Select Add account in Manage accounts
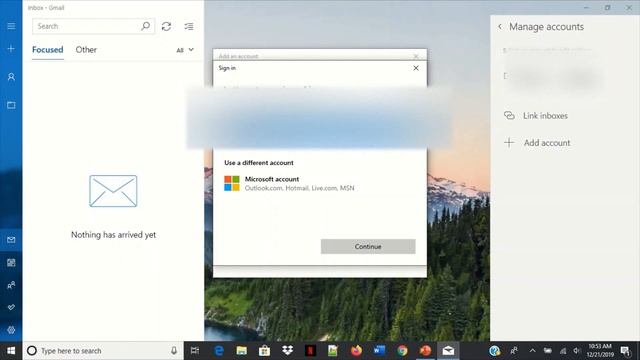Viewport: 640px width, 360px height. point(537,143)
